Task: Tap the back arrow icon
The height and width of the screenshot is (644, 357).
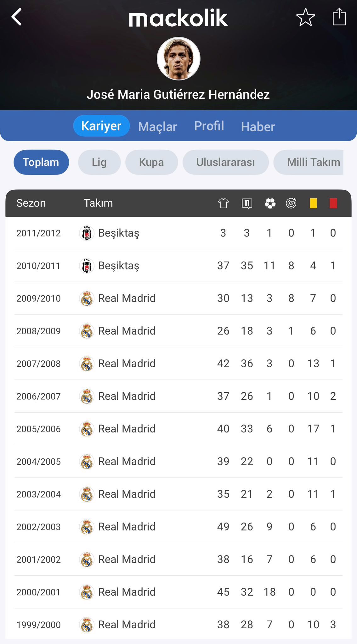Action: click(17, 17)
